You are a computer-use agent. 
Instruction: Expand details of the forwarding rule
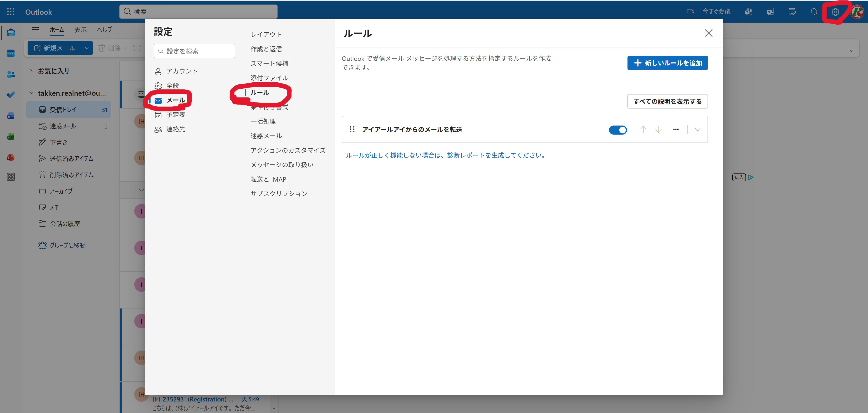point(697,129)
